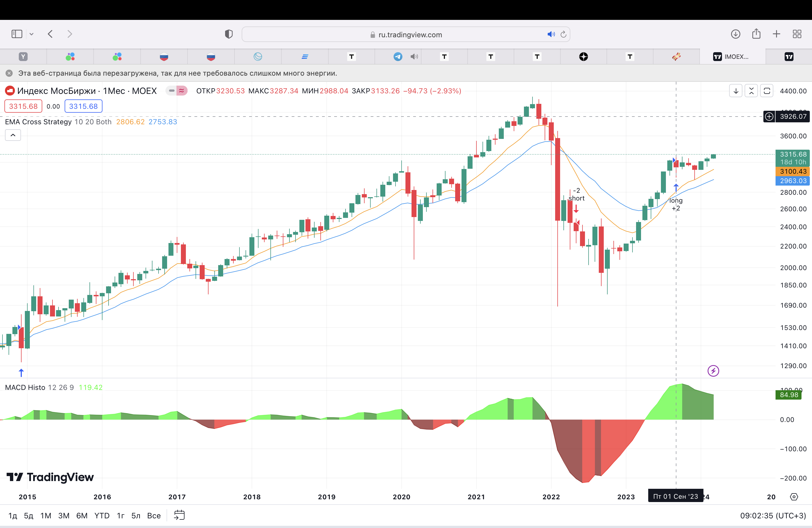Viewport: 812px width, 528px height.
Task: Reload the page in the address bar
Action: pos(564,35)
